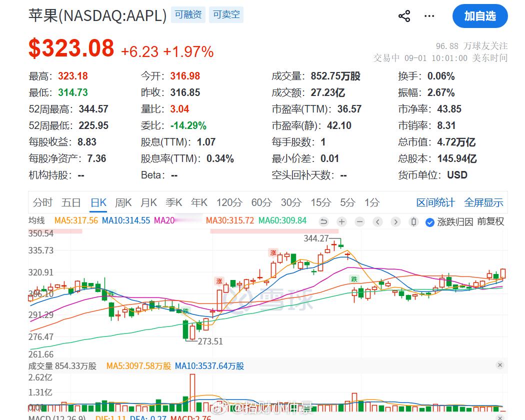525x420 pixels.
Task: Switch to 30分 chart interval
Action: (x=291, y=202)
